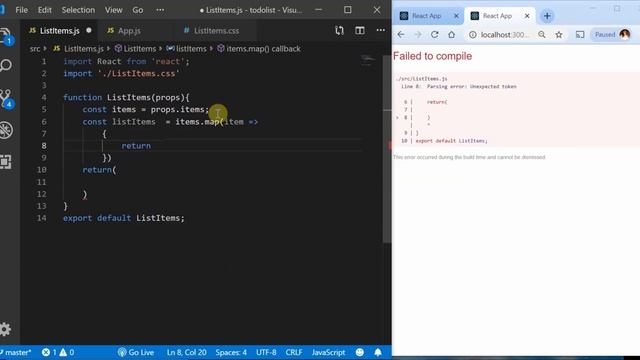
Task: Open the Run and Debug view
Action: tap(6, 130)
